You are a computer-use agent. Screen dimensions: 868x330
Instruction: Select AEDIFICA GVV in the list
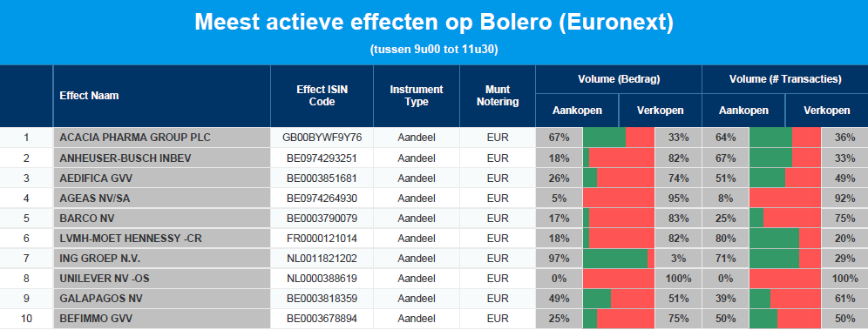tap(96, 178)
